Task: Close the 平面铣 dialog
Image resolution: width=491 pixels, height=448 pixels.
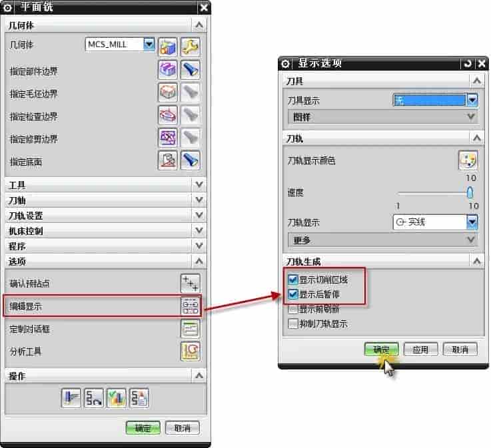Action: 204,7
